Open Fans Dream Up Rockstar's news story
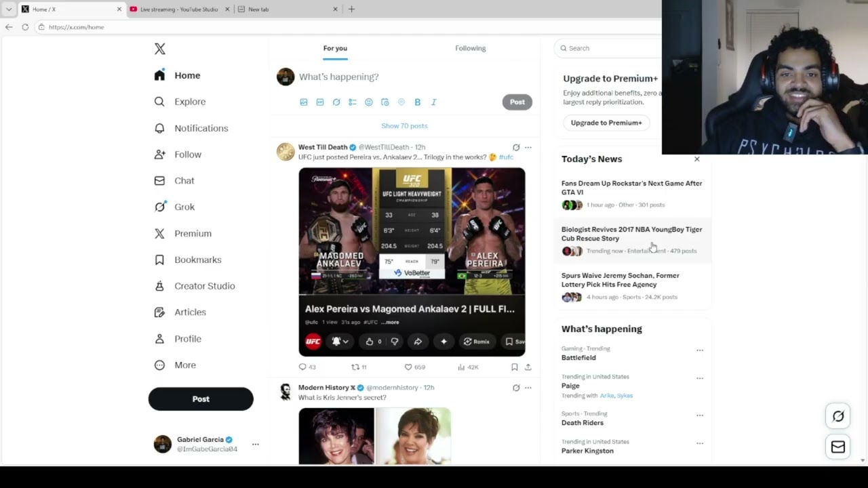Screen dimensions: 868x488 [632, 194]
